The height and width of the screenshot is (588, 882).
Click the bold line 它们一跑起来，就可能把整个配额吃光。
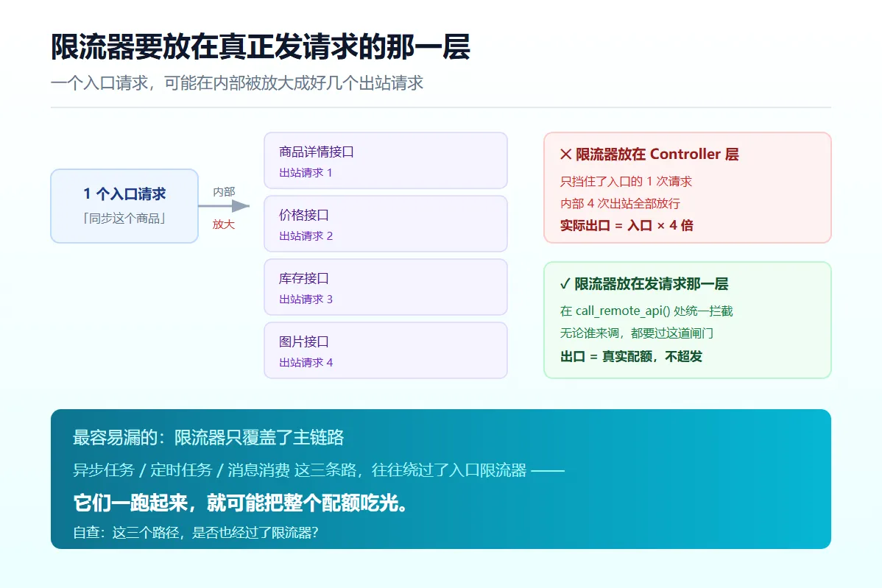240,503
